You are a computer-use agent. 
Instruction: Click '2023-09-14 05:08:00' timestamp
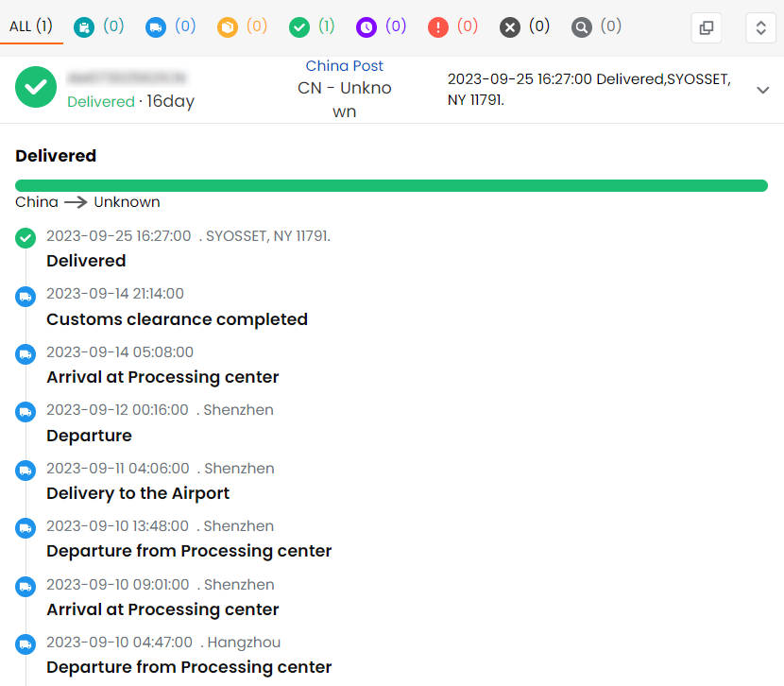pos(120,352)
